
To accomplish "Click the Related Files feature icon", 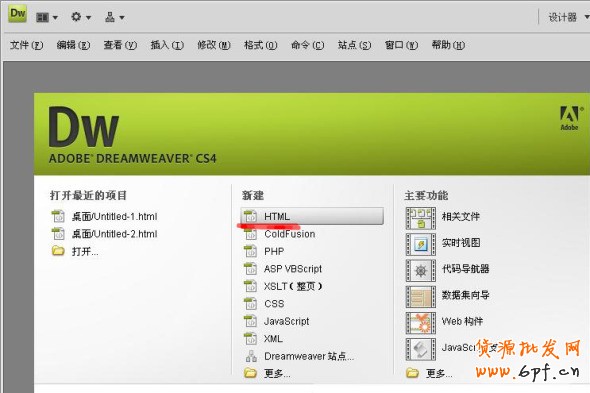I will tap(421, 218).
